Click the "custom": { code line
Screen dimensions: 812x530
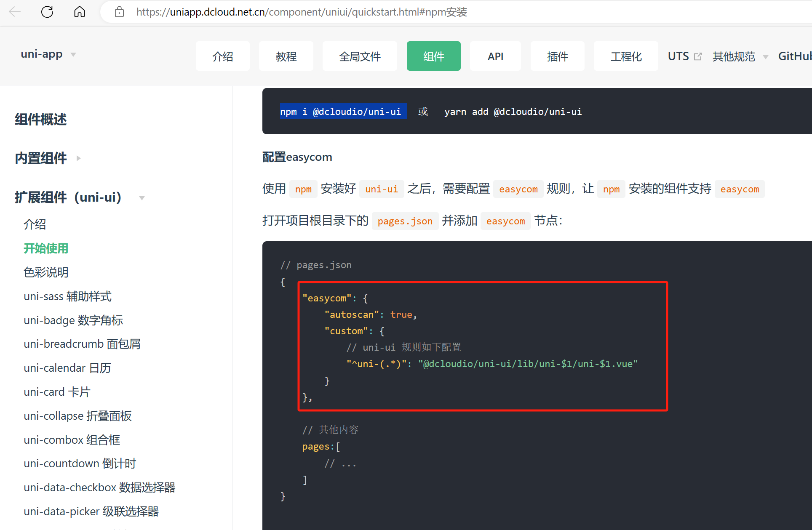(354, 331)
